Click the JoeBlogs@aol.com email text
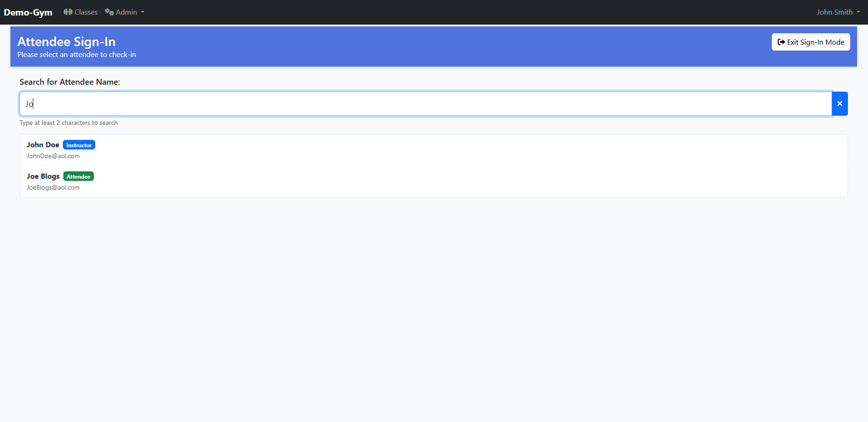 pos(53,187)
